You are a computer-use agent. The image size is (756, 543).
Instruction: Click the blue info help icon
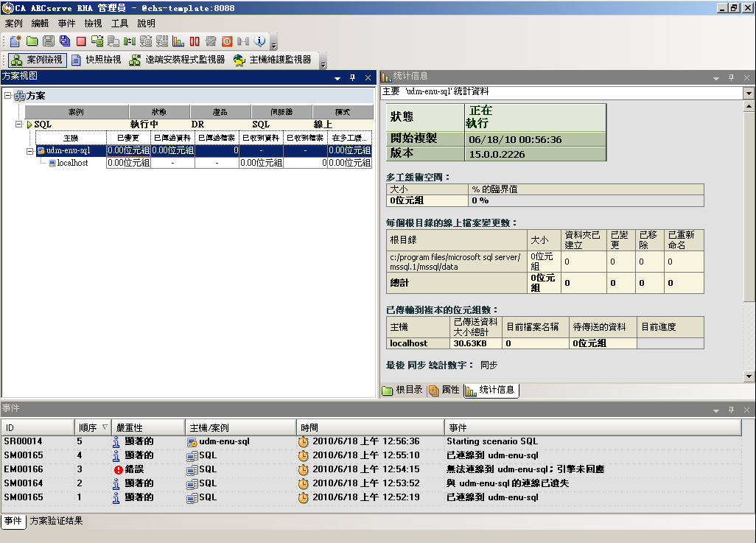tap(259, 41)
